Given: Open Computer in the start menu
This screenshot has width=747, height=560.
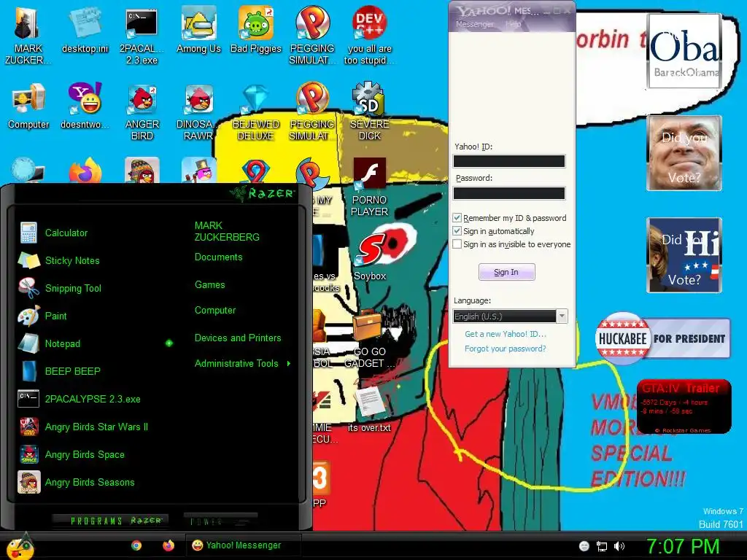Looking at the screenshot, I should coord(215,311).
